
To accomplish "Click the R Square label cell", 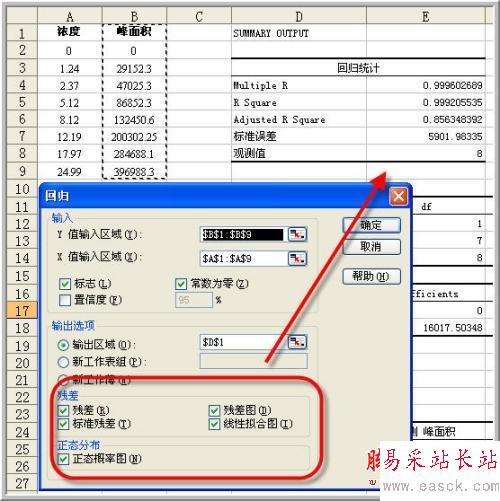I will coord(299,103).
